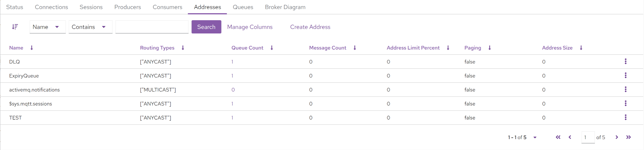Open actions kebab menu for $sys.mqtt.sessions
644x150 pixels.
click(626, 103)
